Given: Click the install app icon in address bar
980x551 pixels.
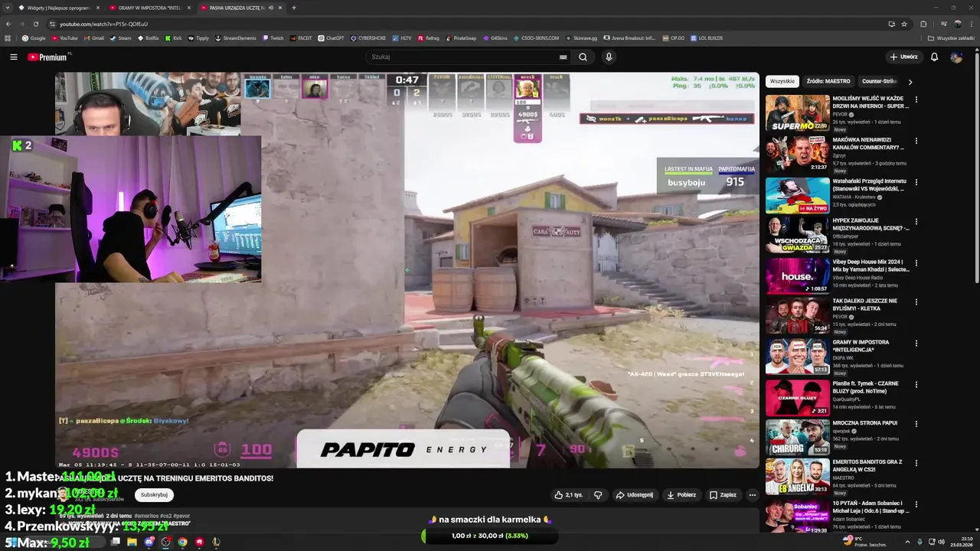Looking at the screenshot, I should tap(891, 24).
